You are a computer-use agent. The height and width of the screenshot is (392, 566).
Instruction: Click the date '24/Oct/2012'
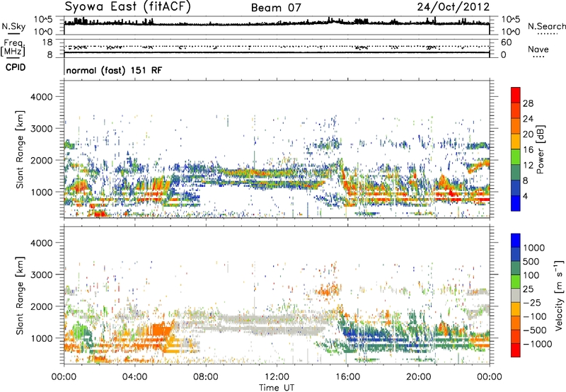click(454, 7)
